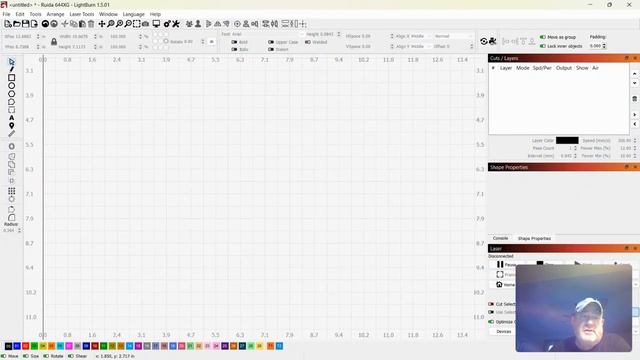The width and height of the screenshot is (640, 360).
Task: Open the Edit menu
Action: pos(20,14)
